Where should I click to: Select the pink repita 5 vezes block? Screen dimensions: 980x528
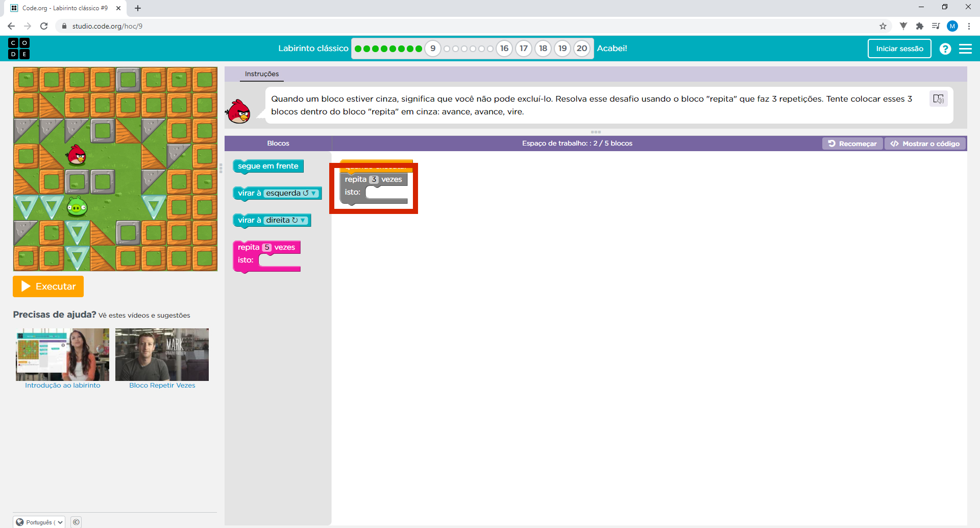[266, 256]
